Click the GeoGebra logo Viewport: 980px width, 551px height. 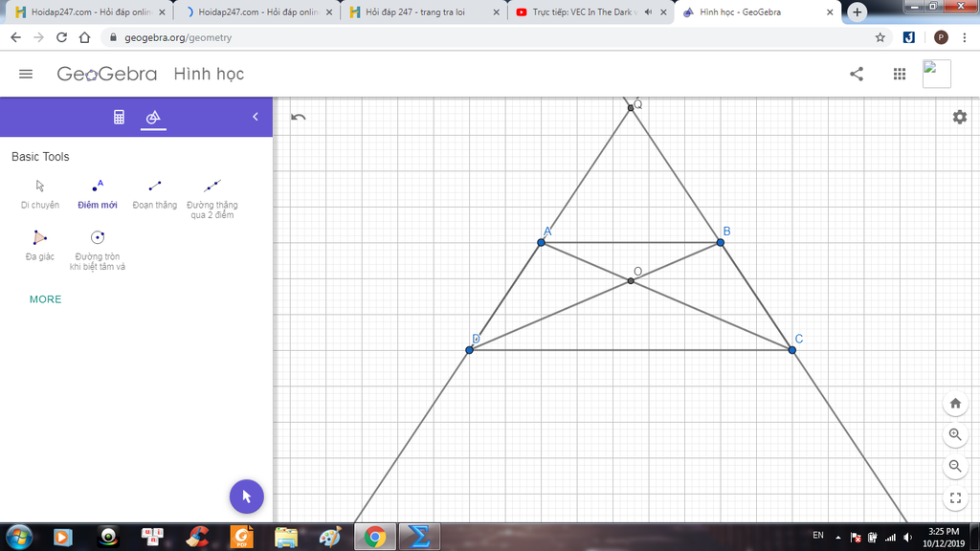click(x=107, y=74)
